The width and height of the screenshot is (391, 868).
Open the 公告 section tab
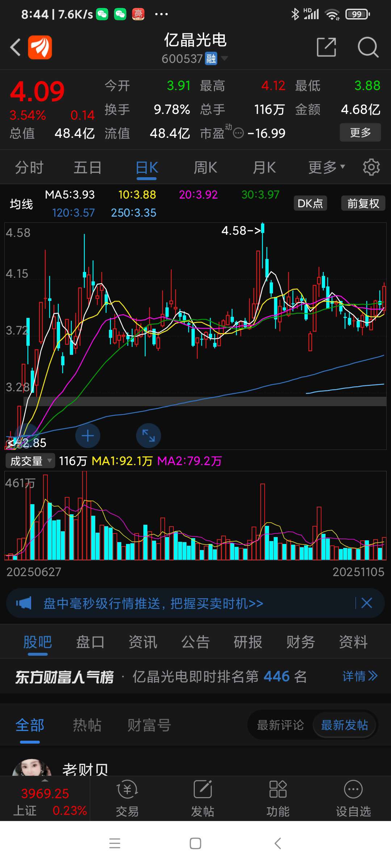coord(195,642)
